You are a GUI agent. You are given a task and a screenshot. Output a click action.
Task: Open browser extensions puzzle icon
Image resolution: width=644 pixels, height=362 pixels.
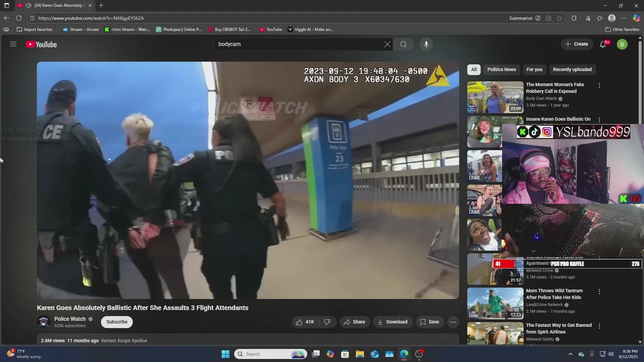[574, 18]
